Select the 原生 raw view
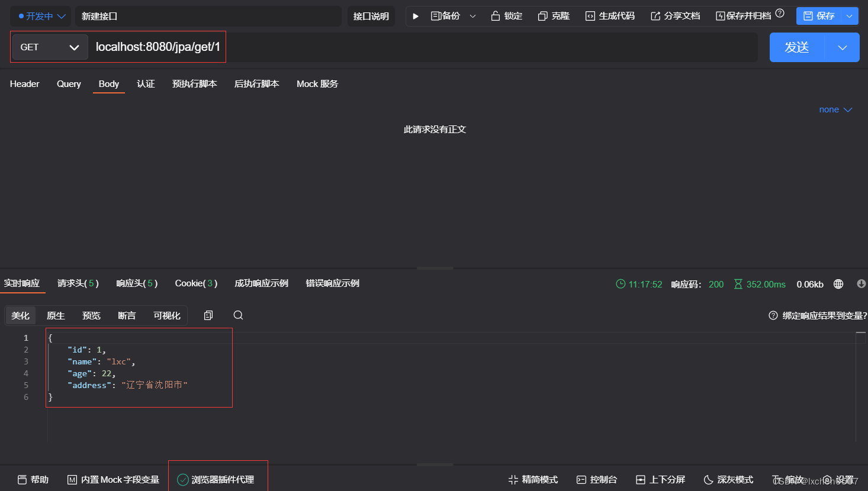This screenshot has width=868, height=491. point(56,315)
